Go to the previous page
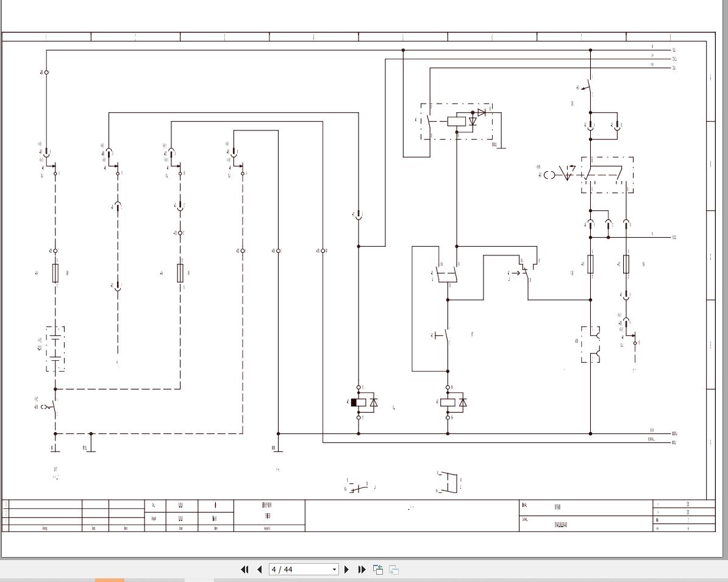The height and width of the screenshot is (582, 728). (x=259, y=569)
